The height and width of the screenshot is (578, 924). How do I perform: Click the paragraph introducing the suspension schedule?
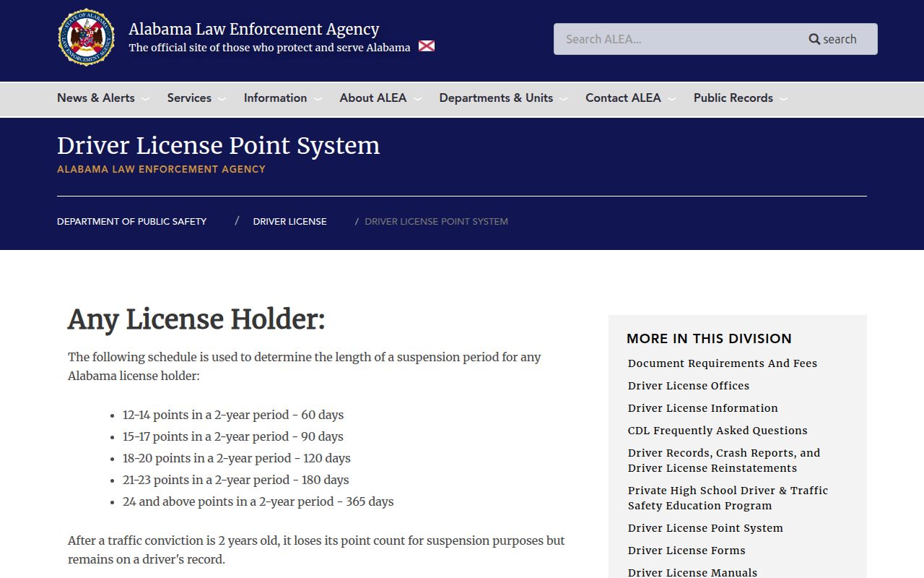click(305, 366)
